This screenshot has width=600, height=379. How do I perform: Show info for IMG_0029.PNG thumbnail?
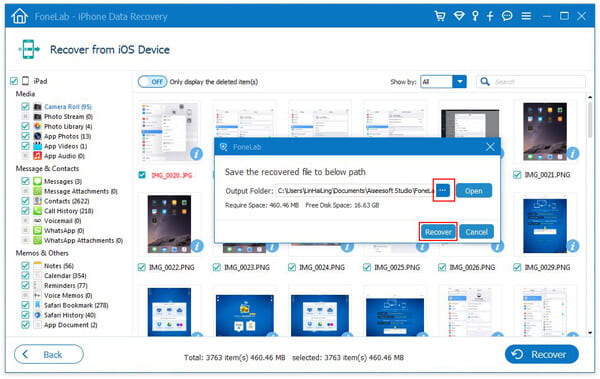pyautogui.click(x=572, y=246)
